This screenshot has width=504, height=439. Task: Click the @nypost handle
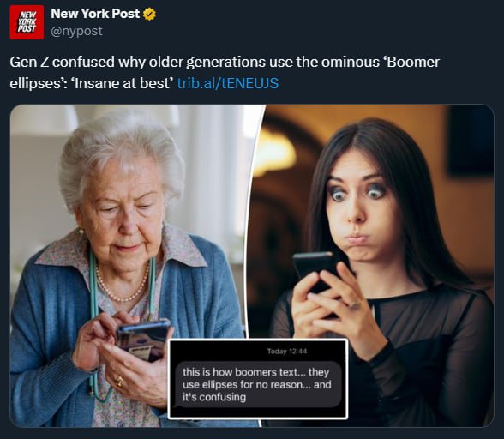(x=76, y=31)
